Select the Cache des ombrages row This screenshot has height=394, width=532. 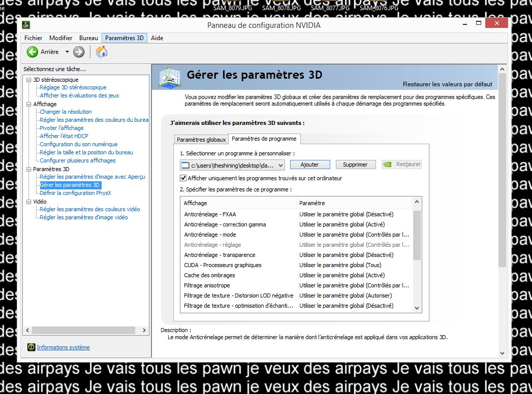297,275
